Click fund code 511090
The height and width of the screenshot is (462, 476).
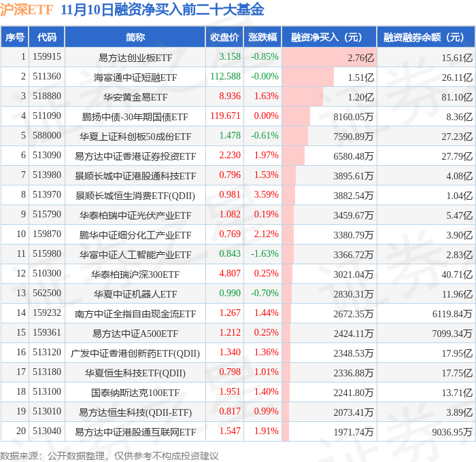tap(47, 115)
